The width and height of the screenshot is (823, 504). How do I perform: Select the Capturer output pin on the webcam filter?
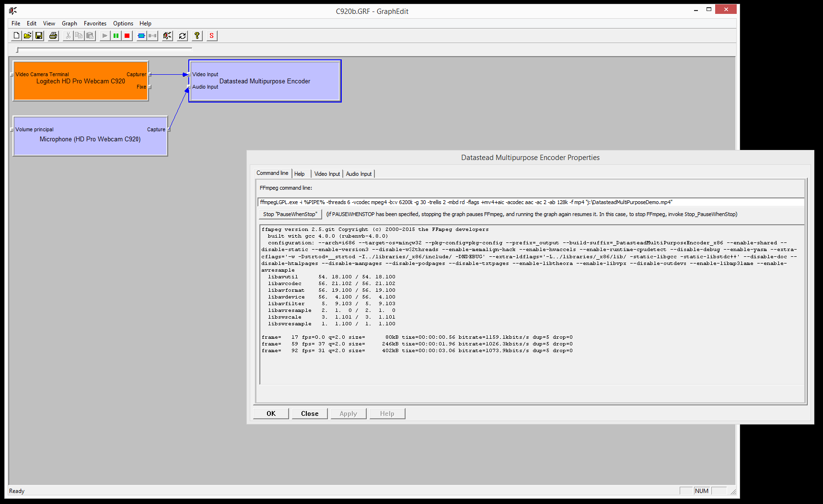coord(149,74)
